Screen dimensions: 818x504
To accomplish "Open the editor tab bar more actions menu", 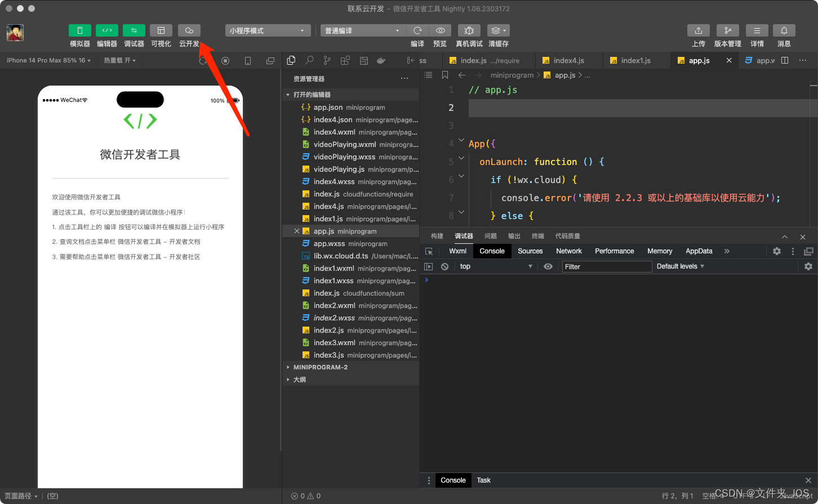I will [x=803, y=60].
